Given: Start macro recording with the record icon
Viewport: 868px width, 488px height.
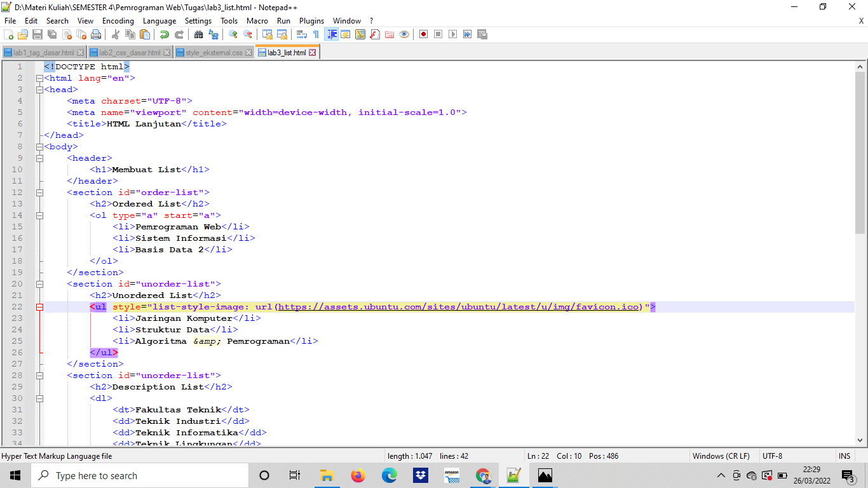Looking at the screenshot, I should click(423, 34).
